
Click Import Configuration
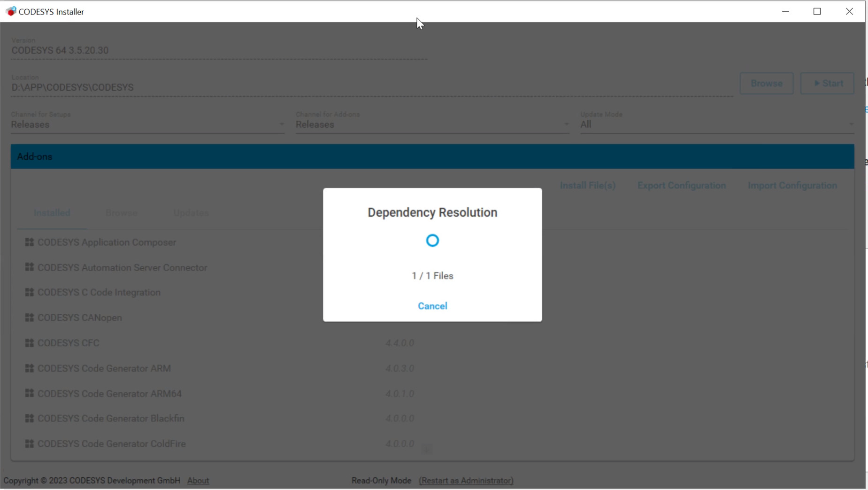792,186
